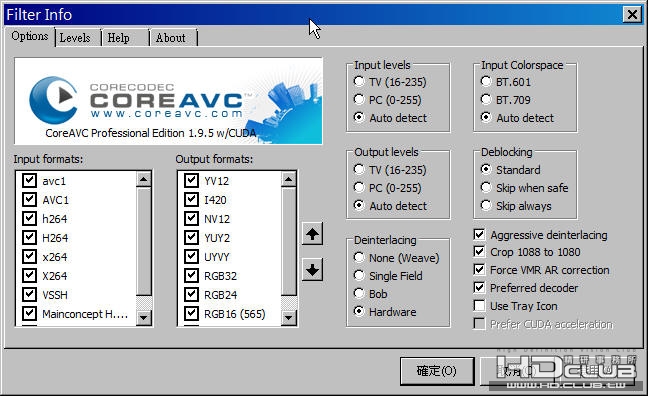
Task: Close the Filter Info dialog
Action: tap(632, 15)
